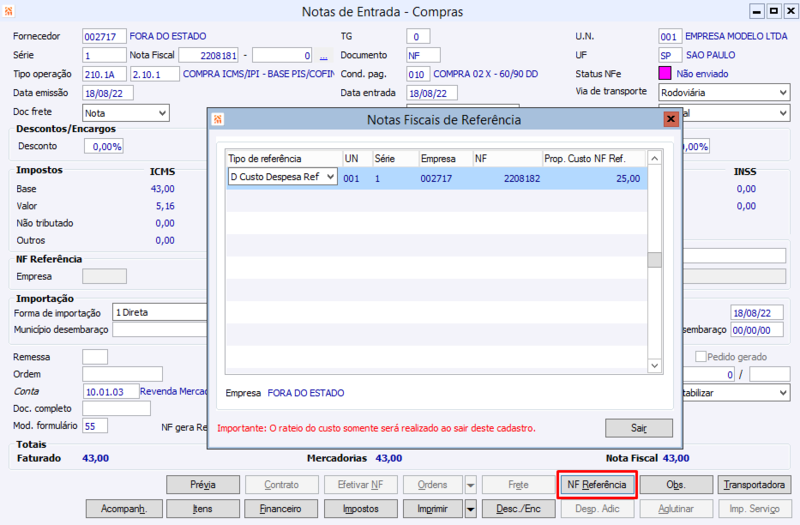
Task: Click the Aglutinar button
Action: (x=676, y=509)
